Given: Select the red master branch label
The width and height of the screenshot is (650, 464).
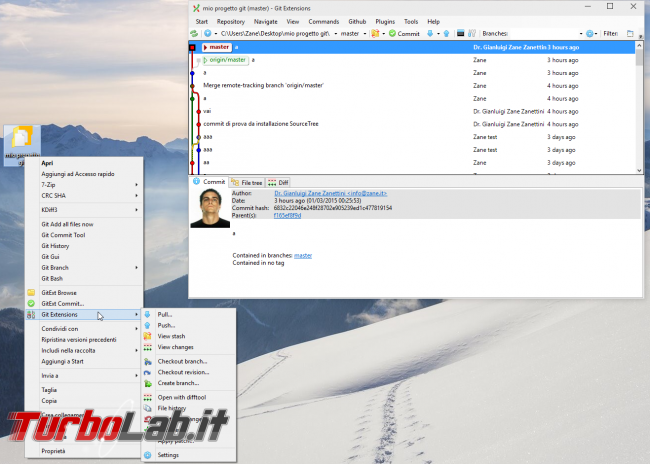Looking at the screenshot, I should tap(216, 47).
